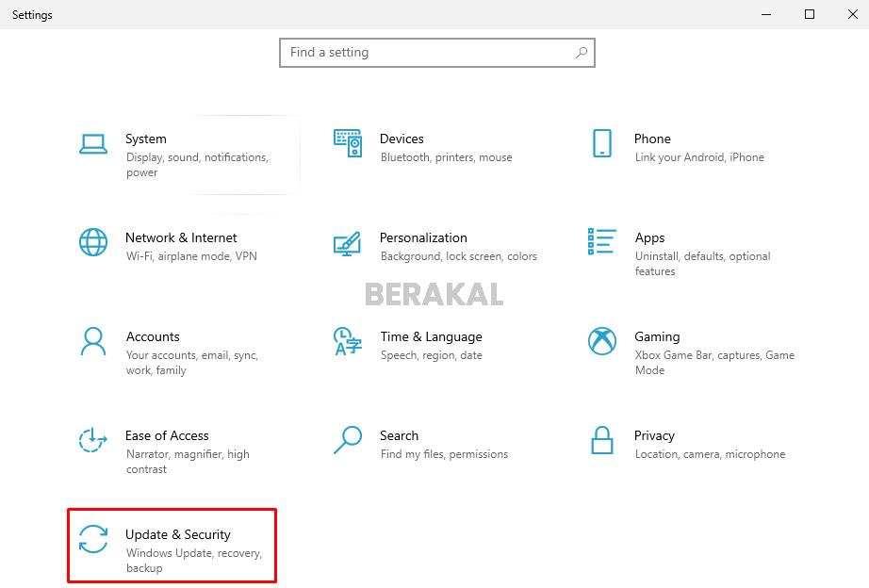Viewport: 869px width, 588px height.
Task: Open Devices keyboard and speaker icon
Action: [x=348, y=143]
